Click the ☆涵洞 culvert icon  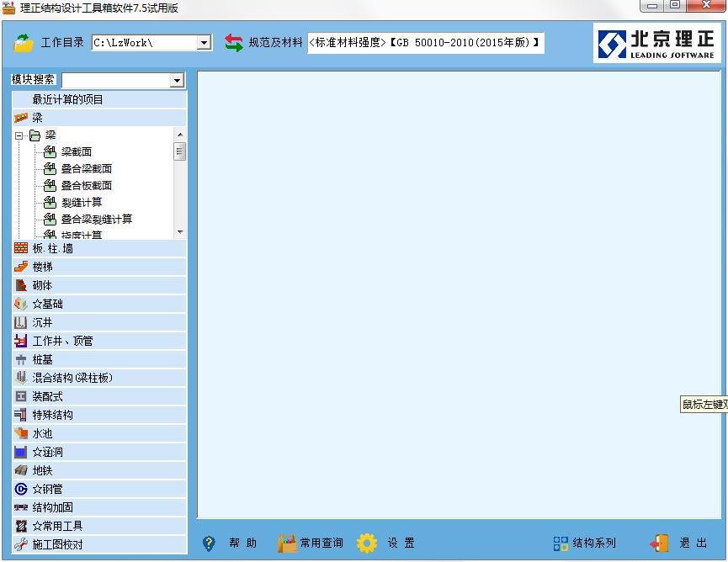pyautogui.click(x=21, y=452)
